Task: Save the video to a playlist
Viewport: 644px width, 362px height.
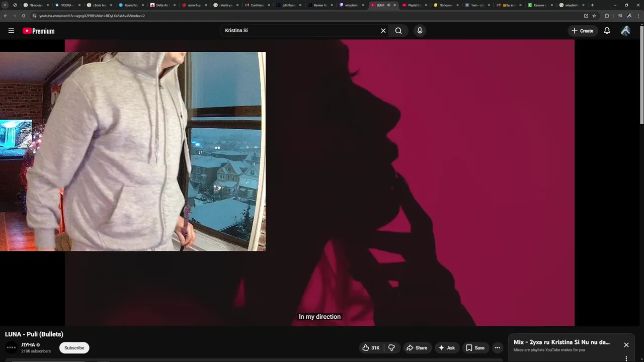Action: pyautogui.click(x=475, y=347)
